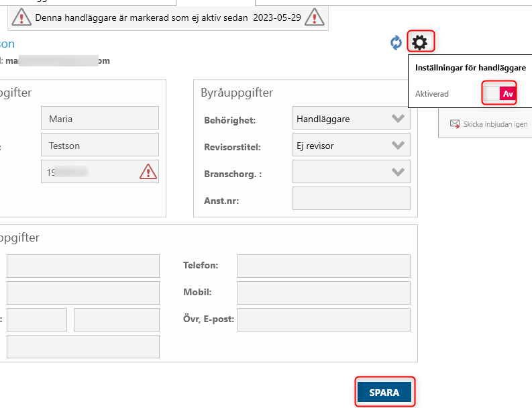Open the gear settings for handläggare

(x=420, y=42)
